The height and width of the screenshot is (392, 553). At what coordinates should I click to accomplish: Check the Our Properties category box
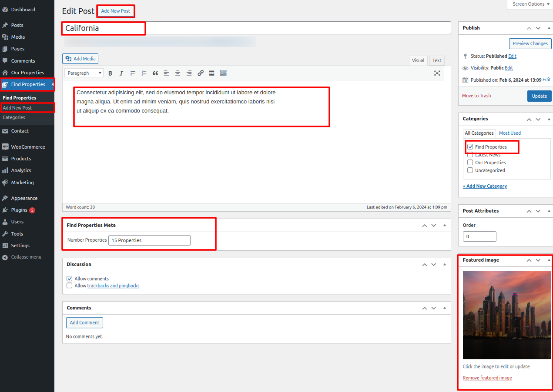[470, 163]
